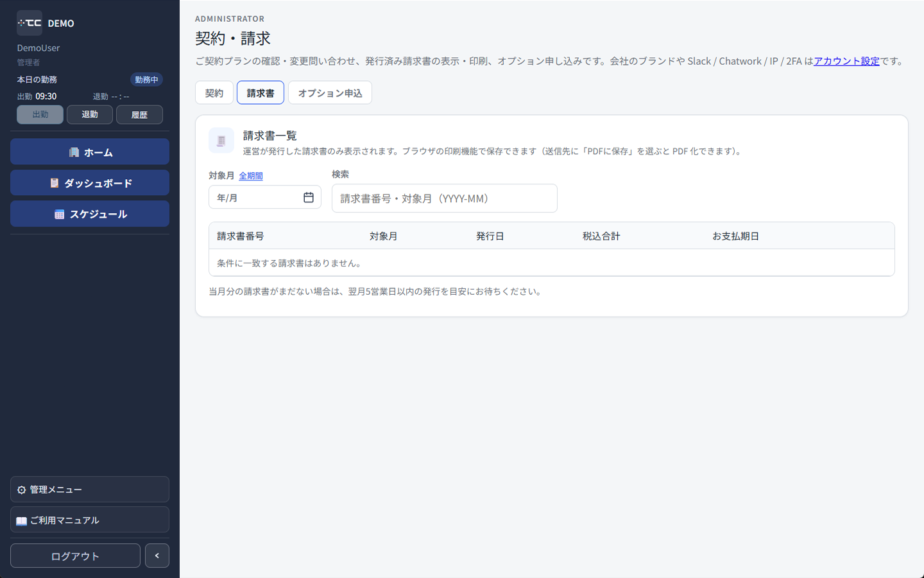Click the 条件に一致する請求書はありません message
The width and height of the screenshot is (924, 578).
pos(291,263)
